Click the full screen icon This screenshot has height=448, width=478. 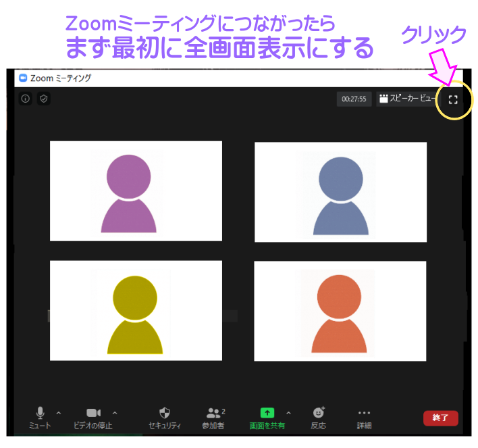(x=453, y=99)
